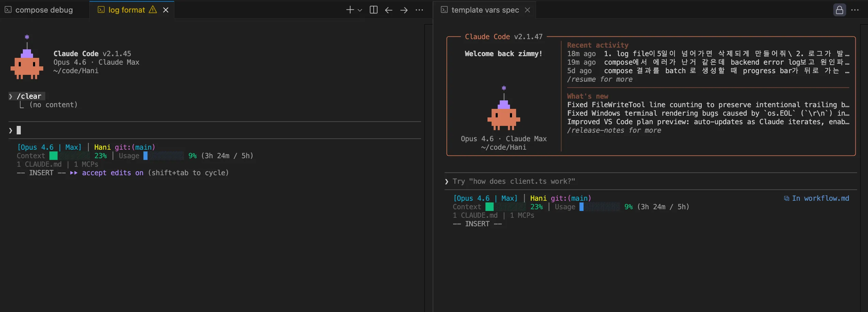This screenshot has height=312, width=868.
Task: Navigate forward with the right arrow icon
Action: coord(404,10)
